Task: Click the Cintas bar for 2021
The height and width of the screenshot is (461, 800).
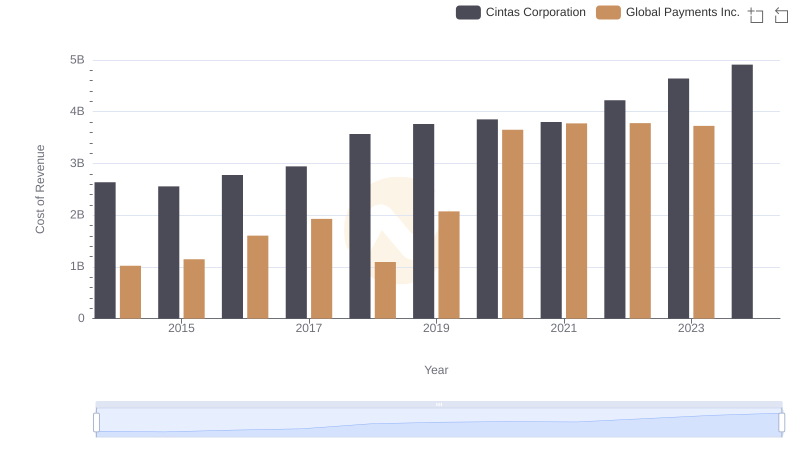Action: point(551,220)
